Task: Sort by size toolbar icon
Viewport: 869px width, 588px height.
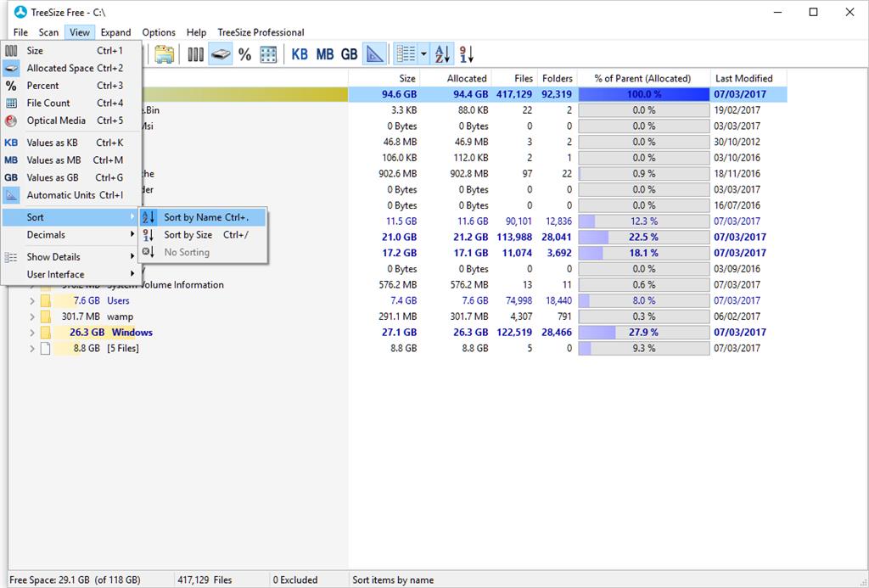Action: pyautogui.click(x=467, y=54)
